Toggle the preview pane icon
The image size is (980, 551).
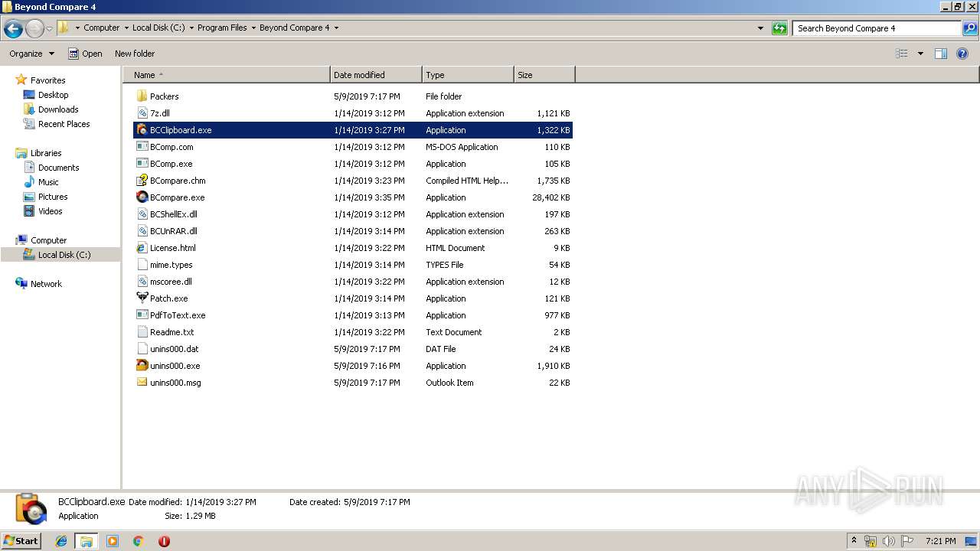[941, 54]
